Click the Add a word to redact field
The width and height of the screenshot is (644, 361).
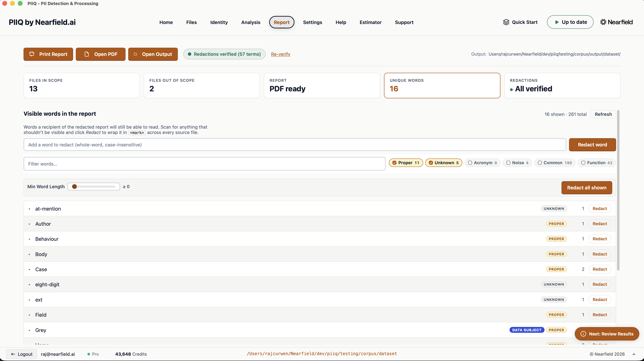(x=295, y=145)
